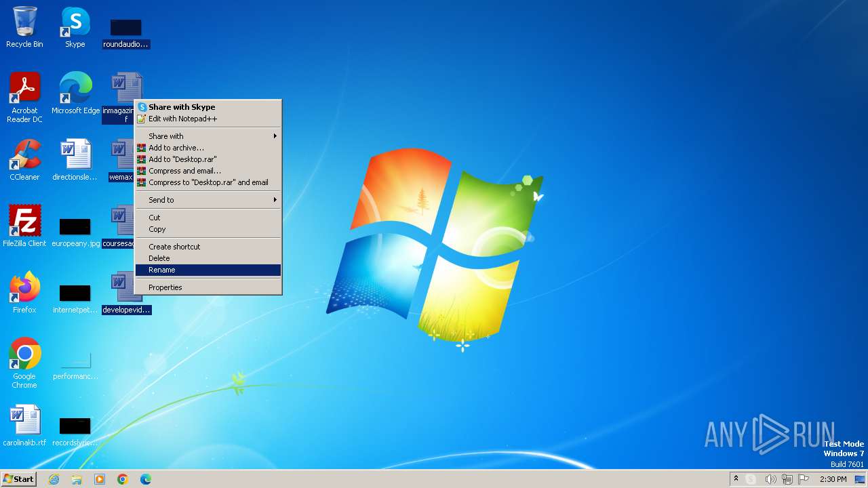Open Edge from the taskbar

[x=146, y=479]
